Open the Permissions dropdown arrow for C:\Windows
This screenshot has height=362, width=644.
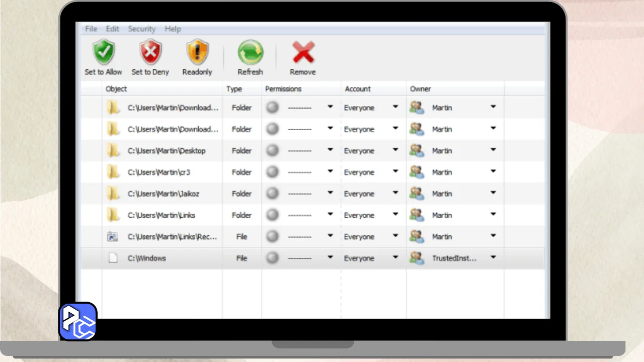(x=331, y=257)
